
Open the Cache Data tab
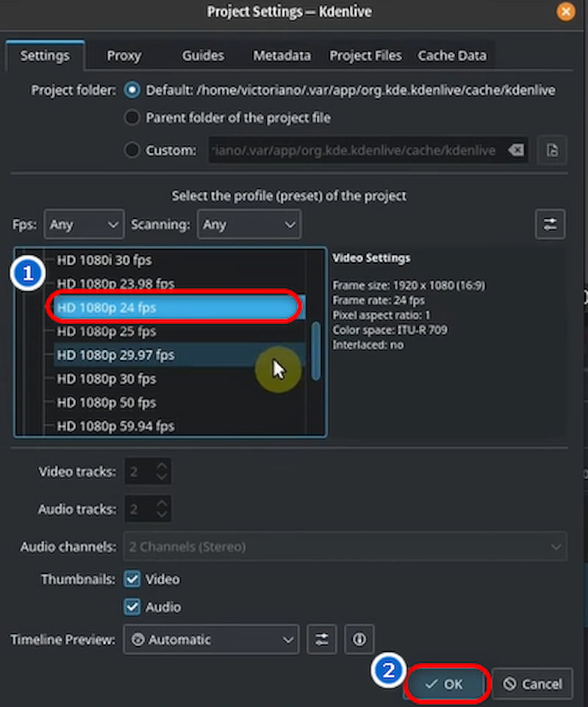452,55
